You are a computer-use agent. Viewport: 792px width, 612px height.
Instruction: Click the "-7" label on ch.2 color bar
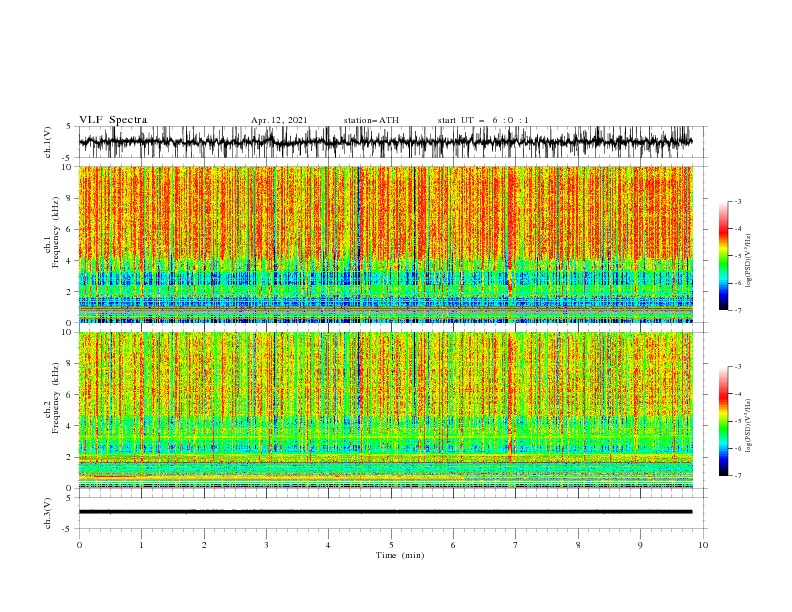(x=738, y=476)
